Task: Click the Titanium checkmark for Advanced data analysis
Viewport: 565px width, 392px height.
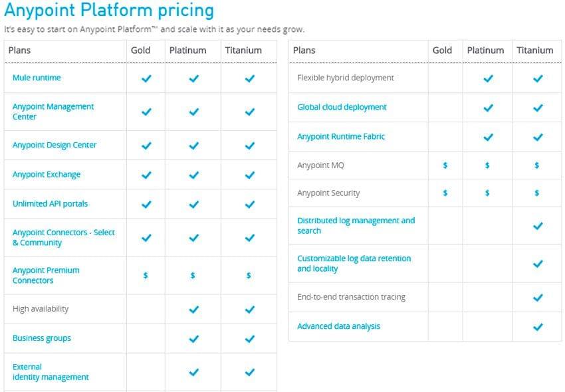Action: 538,327
